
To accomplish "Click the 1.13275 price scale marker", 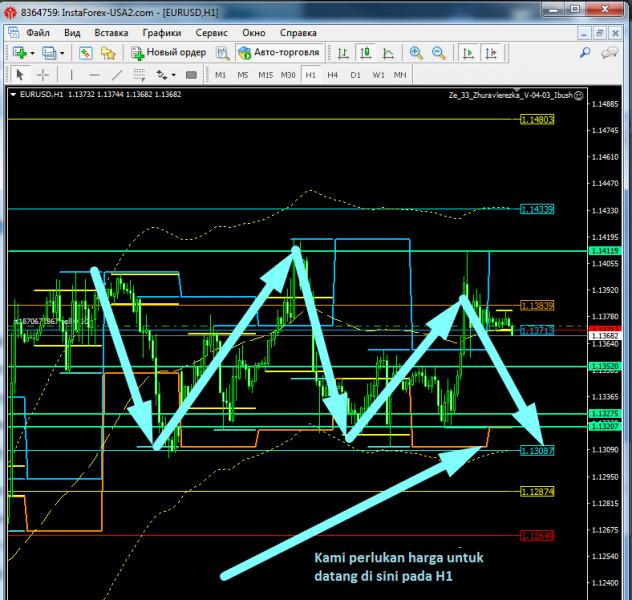I will [x=606, y=414].
